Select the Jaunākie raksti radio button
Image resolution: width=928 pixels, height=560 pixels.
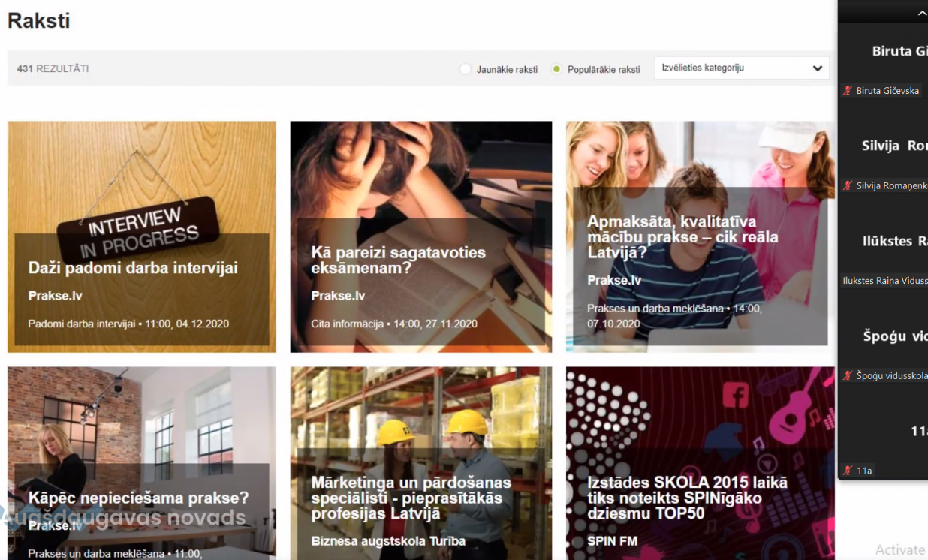tap(466, 69)
